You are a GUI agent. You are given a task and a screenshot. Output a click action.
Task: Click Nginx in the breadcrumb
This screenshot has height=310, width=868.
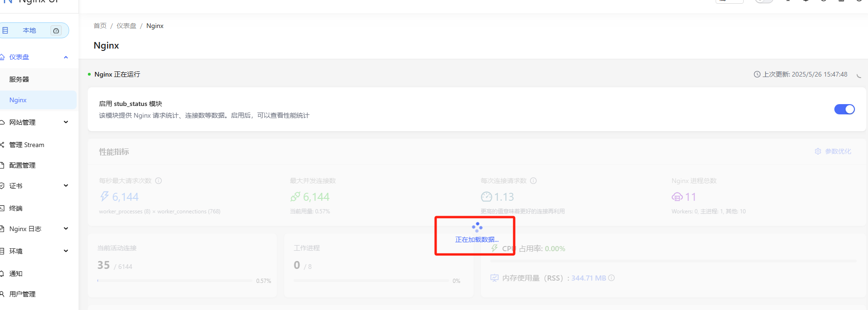click(x=155, y=26)
